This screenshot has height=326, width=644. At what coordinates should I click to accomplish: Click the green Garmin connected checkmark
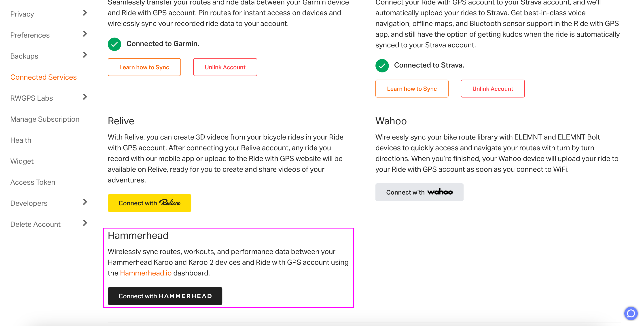click(x=114, y=44)
